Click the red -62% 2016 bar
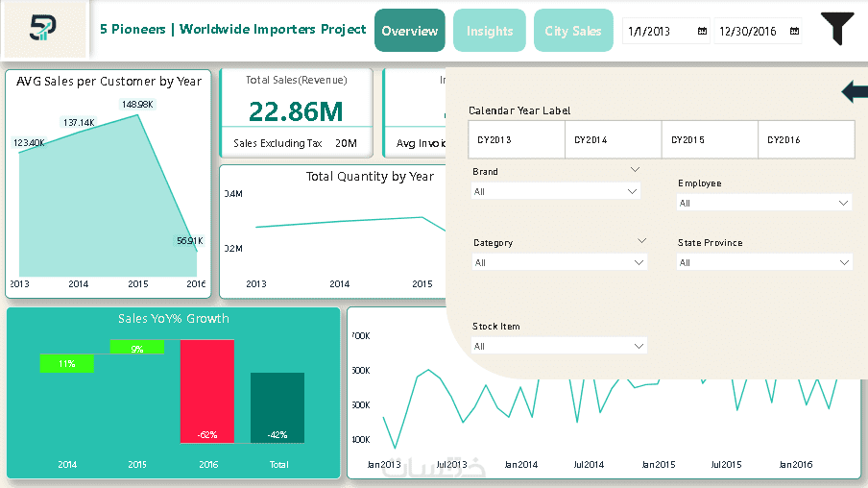This screenshot has width=868, height=488. coord(207,390)
